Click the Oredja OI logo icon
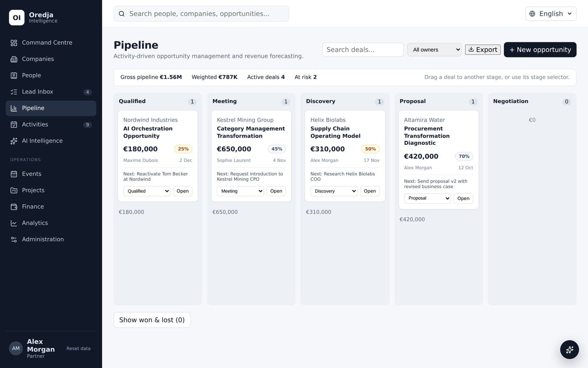Screen dimensions: 588x368 click(17, 18)
